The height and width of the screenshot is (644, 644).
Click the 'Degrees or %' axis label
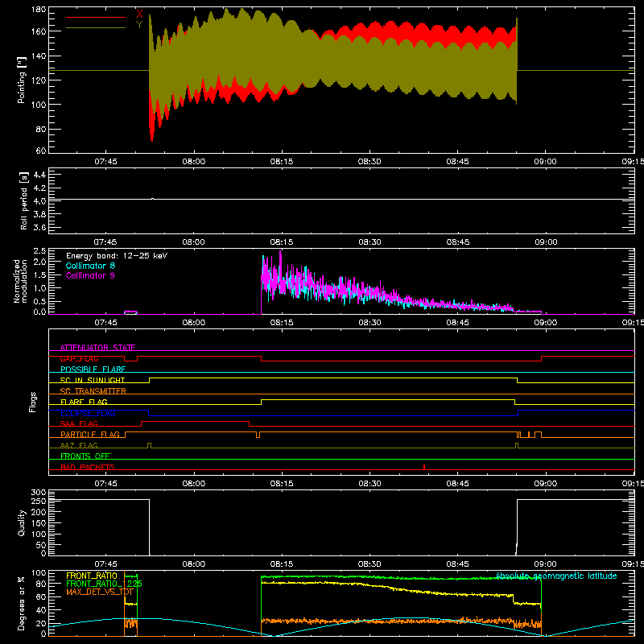pyautogui.click(x=22, y=603)
